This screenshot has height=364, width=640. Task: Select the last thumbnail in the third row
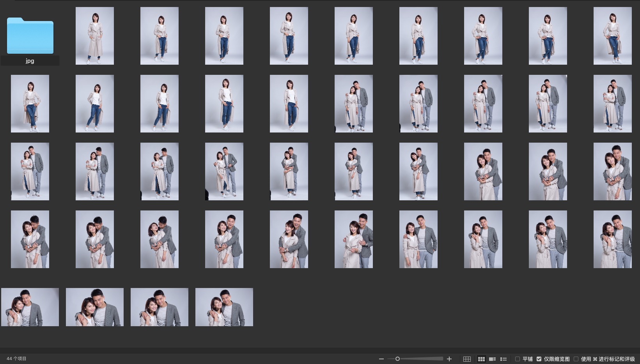pyautogui.click(x=612, y=171)
